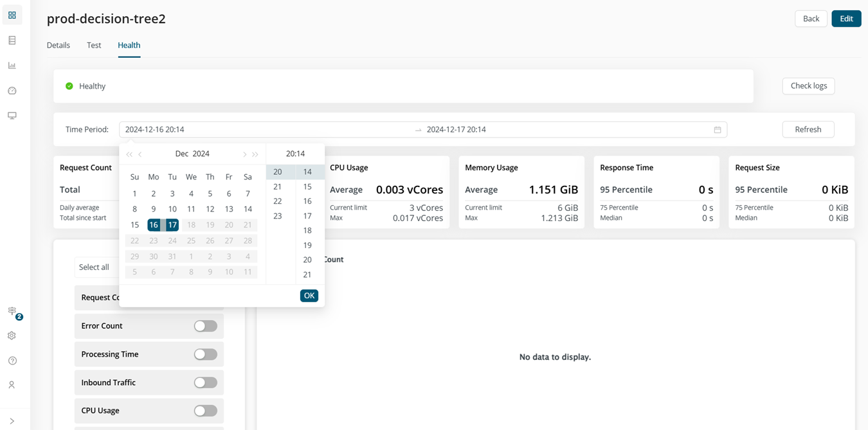Click the Select all option

click(x=94, y=267)
